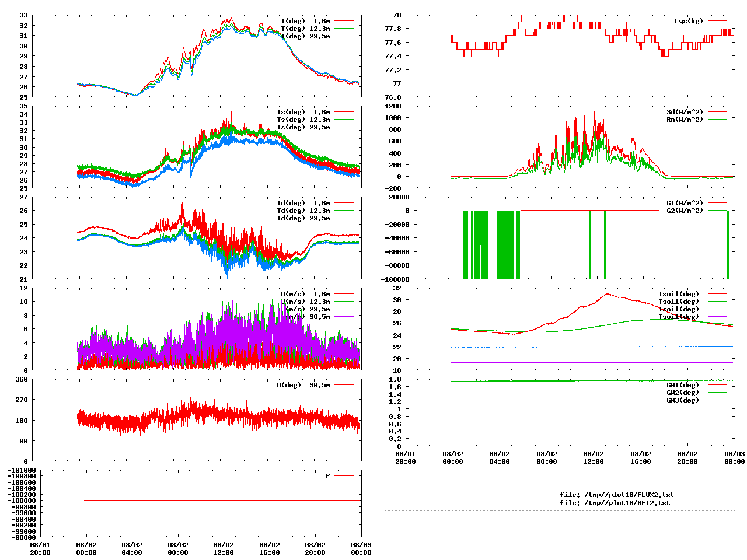Click the 'T(deg) 1.6m' legend entry
The image size is (747, 560).
pyautogui.click(x=317, y=21)
